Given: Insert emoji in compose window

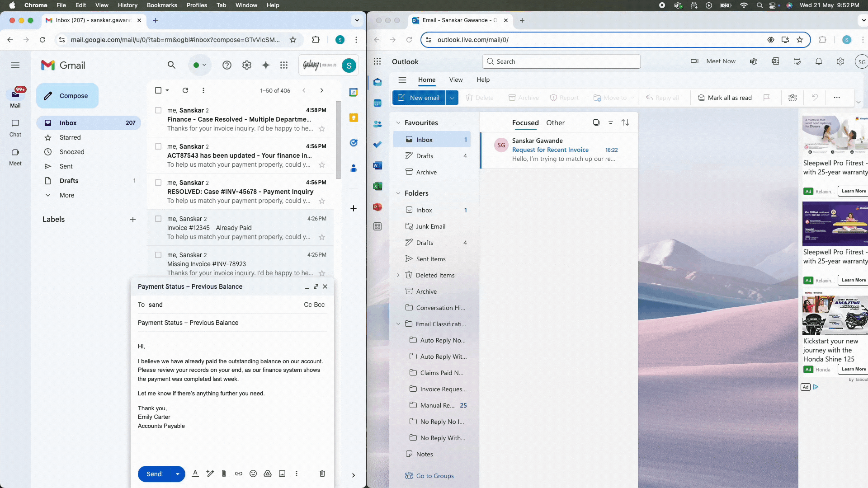Looking at the screenshot, I should (253, 474).
